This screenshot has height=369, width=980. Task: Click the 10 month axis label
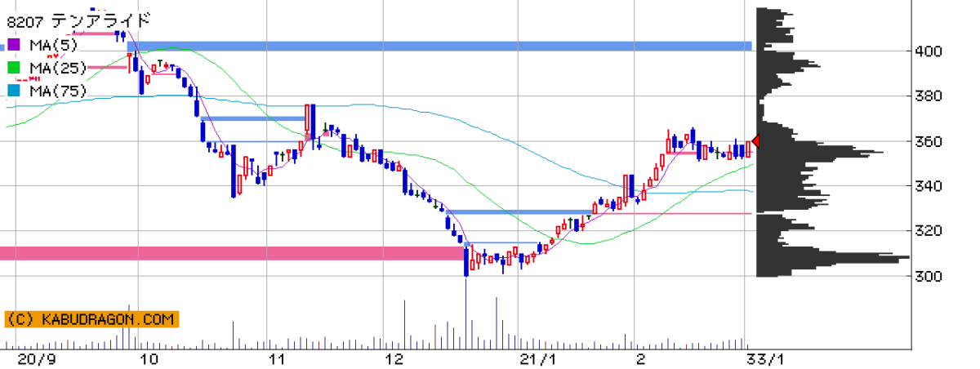click(149, 358)
